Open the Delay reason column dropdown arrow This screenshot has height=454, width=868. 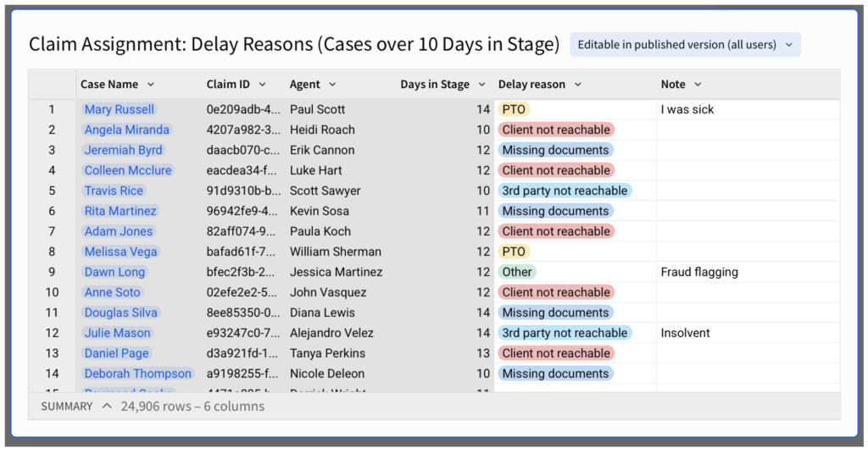point(577,85)
